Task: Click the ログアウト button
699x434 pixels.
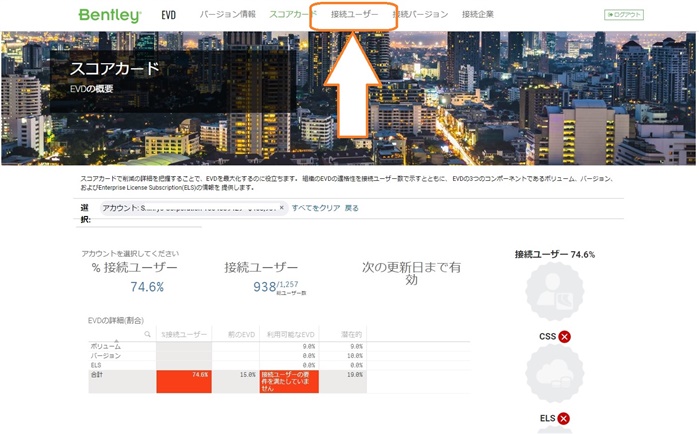Action: (x=624, y=15)
